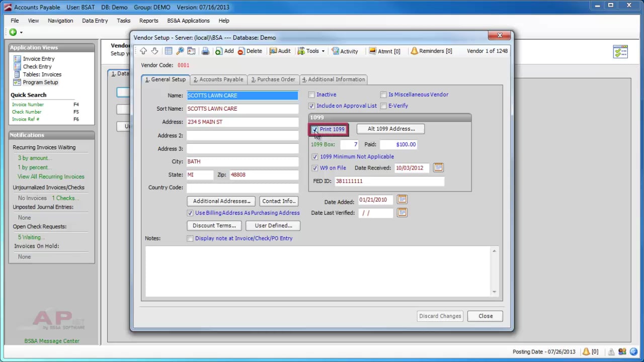Open calendar picker for Date Received

pos(438,167)
